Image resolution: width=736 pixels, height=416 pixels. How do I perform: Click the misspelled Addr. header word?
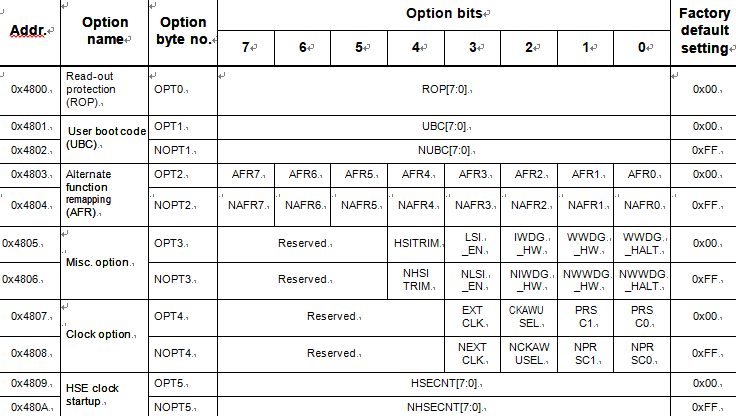[28, 31]
